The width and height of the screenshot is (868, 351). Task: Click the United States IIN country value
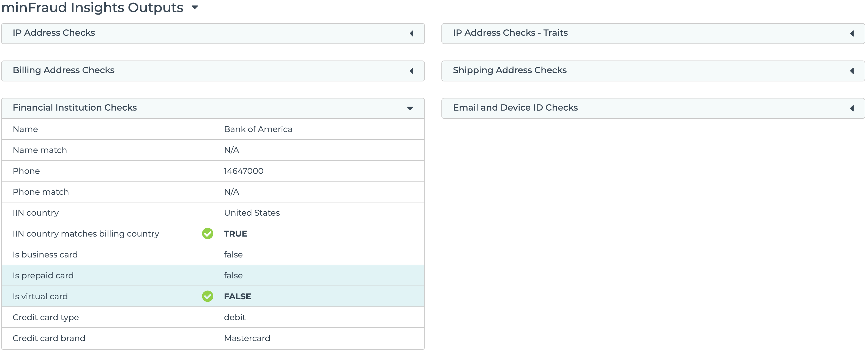tap(252, 213)
